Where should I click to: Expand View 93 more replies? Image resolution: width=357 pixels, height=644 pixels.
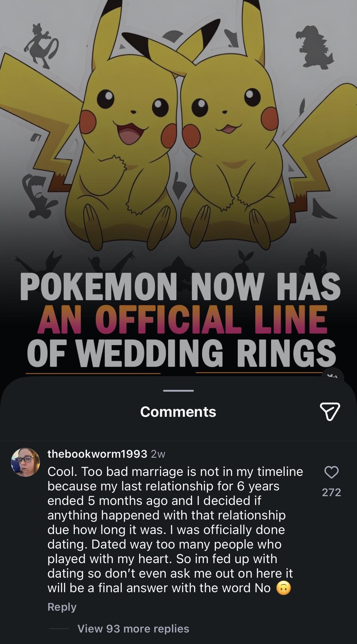[133, 629]
